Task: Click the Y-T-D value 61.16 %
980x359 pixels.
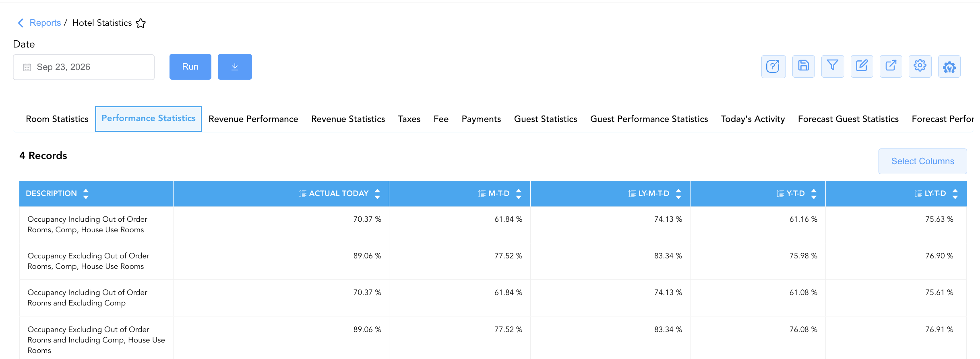Action: (803, 219)
